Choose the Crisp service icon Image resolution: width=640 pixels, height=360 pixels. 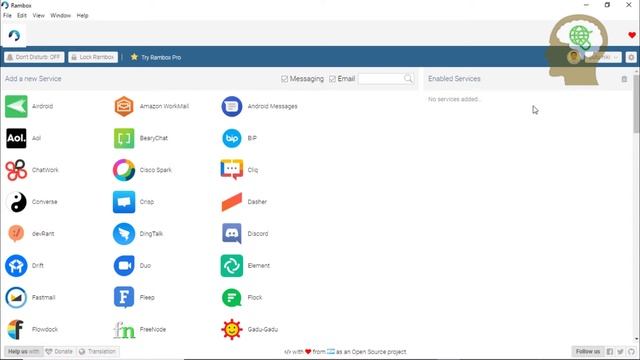[x=124, y=202]
